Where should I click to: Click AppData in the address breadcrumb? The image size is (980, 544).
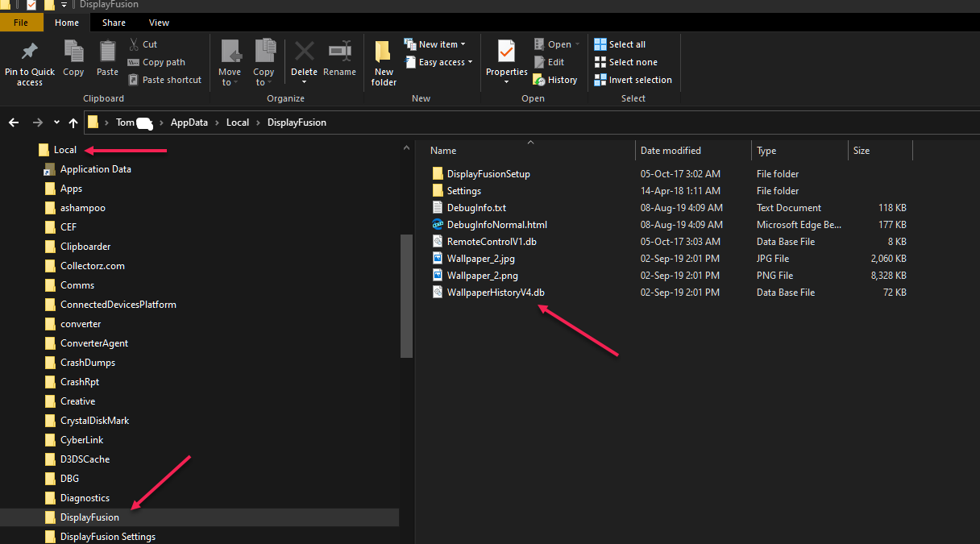point(189,123)
